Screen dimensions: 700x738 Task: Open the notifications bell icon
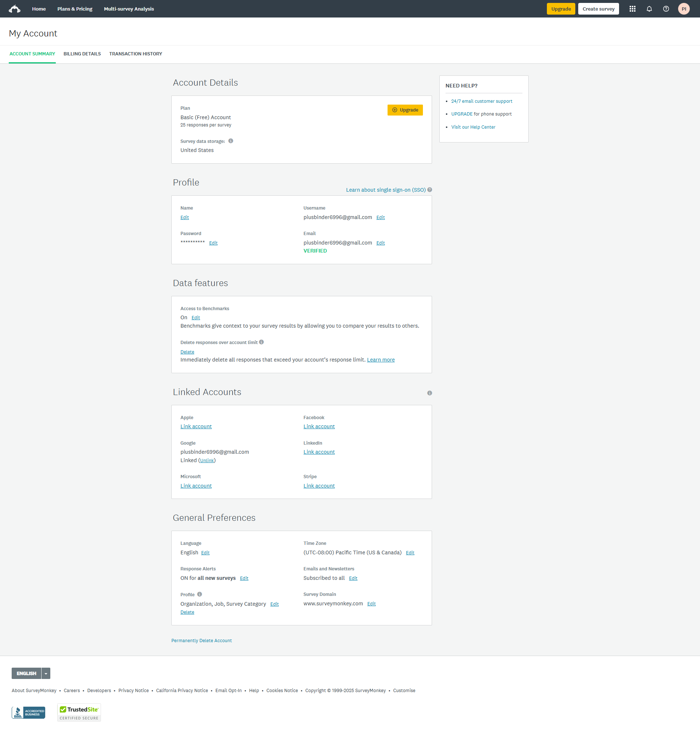pyautogui.click(x=649, y=9)
